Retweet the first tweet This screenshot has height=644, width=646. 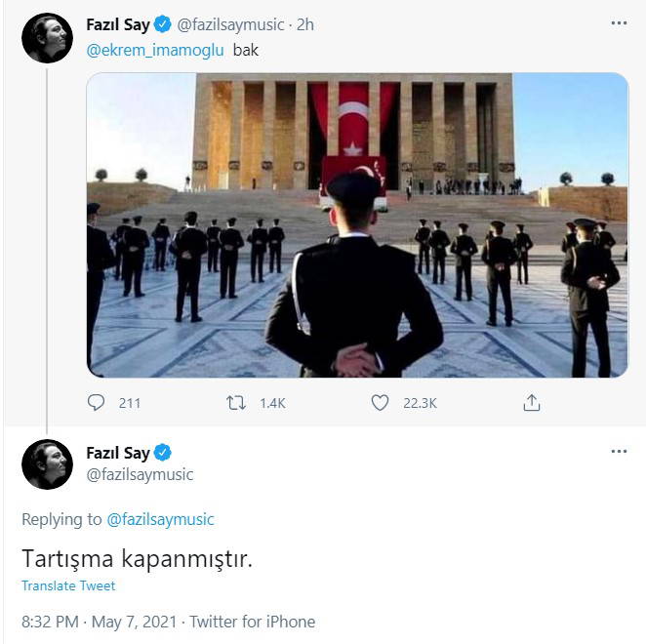coord(236,403)
